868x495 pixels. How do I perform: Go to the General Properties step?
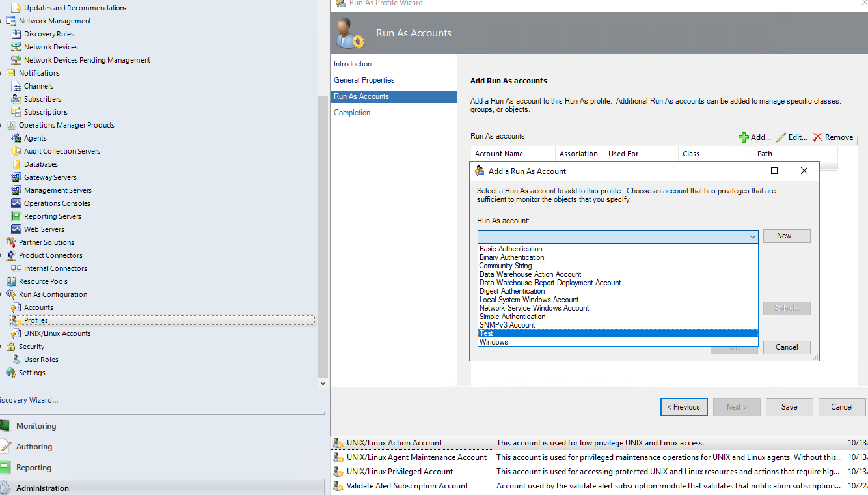[364, 80]
